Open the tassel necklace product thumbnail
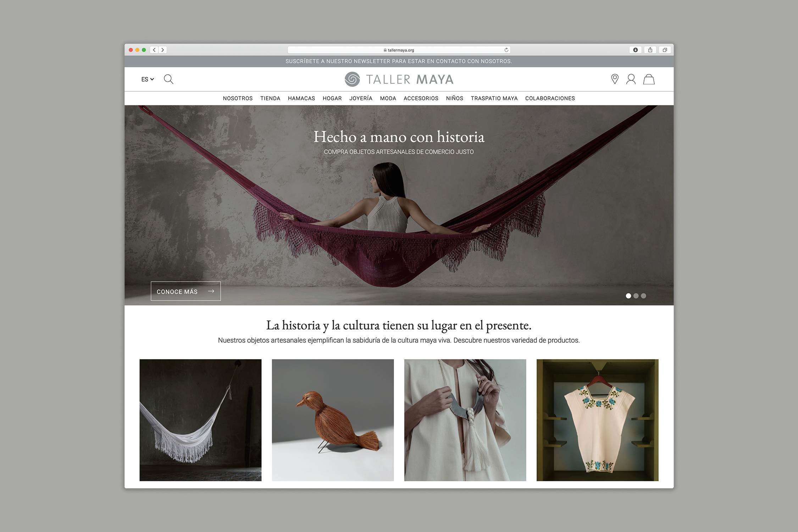This screenshot has height=532, width=798. 465,420
